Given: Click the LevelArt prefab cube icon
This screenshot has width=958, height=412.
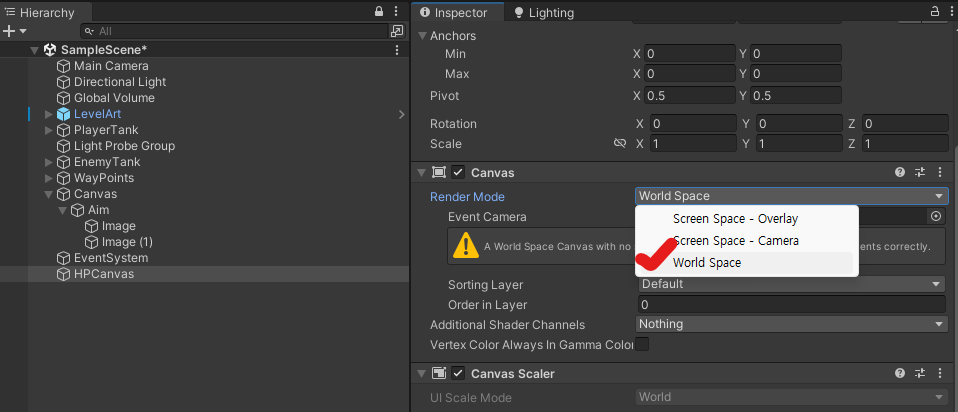Looking at the screenshot, I should (64, 114).
